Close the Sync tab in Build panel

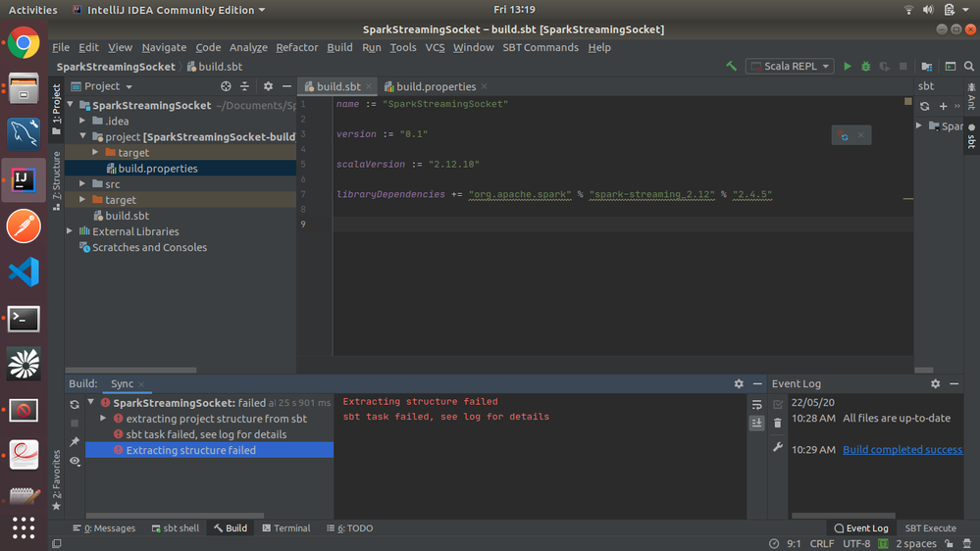[x=141, y=384]
